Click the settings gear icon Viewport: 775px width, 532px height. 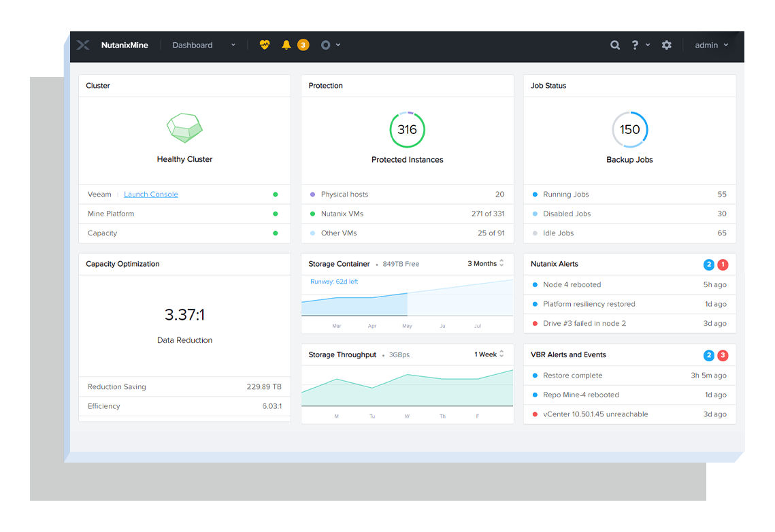pos(667,45)
